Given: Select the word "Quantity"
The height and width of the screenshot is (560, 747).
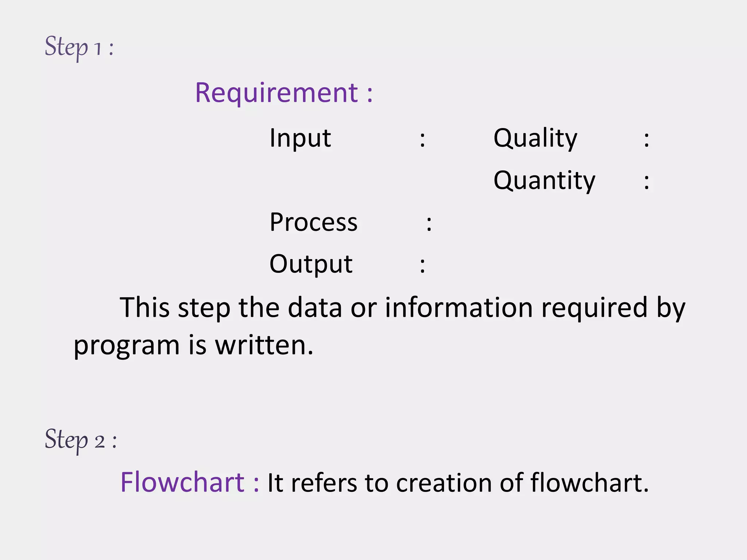Looking at the screenshot, I should (544, 180).
